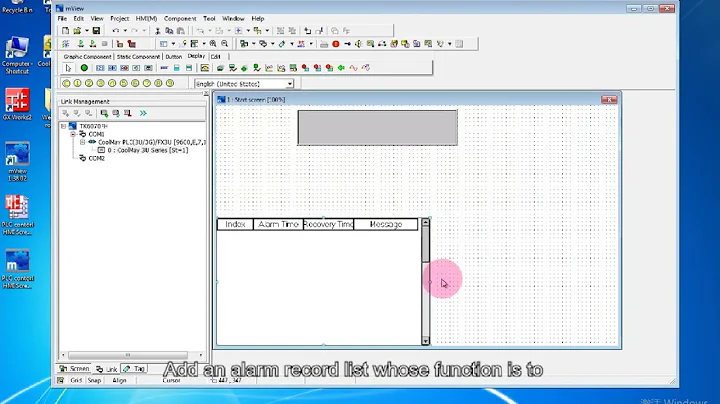Open the Component menu
The width and height of the screenshot is (720, 404).
[180, 19]
